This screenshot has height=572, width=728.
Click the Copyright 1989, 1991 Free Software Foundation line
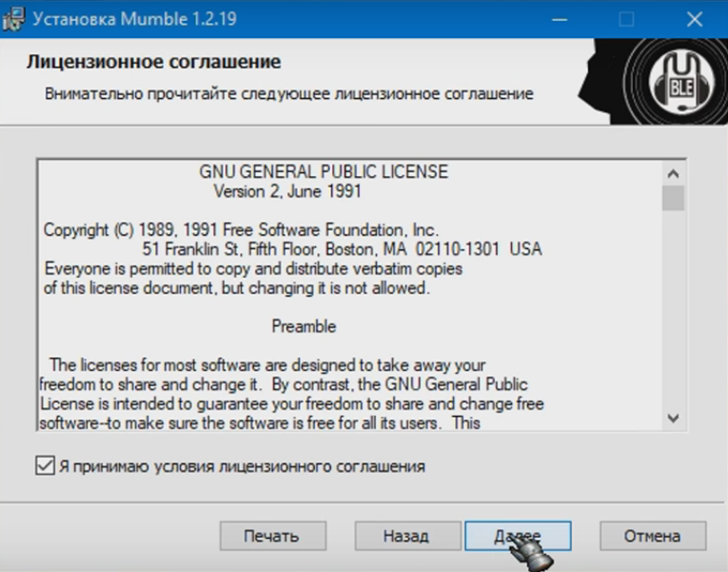[x=241, y=229]
